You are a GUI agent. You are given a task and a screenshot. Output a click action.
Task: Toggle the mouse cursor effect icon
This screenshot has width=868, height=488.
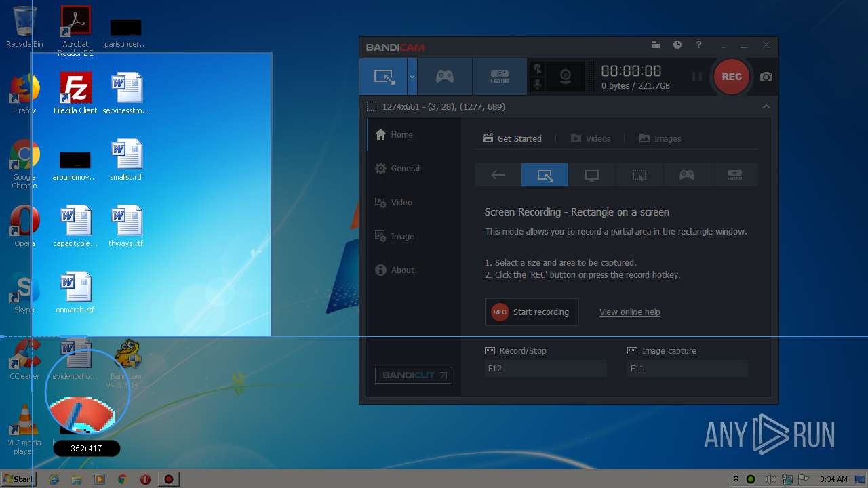tap(538, 68)
